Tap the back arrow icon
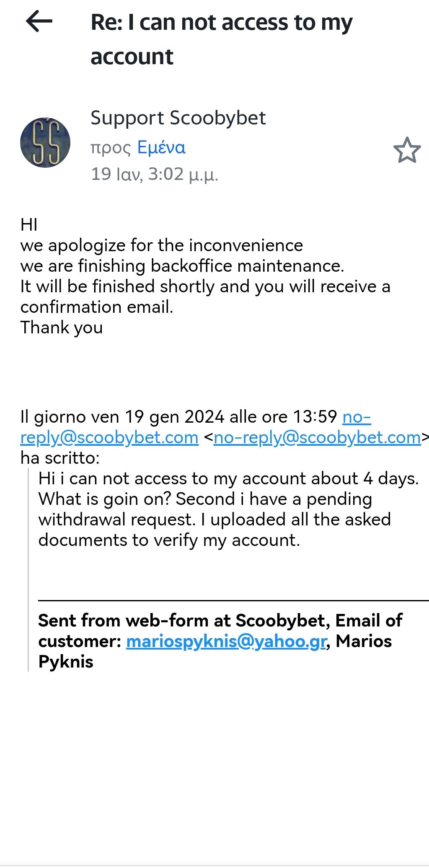The width and height of the screenshot is (429, 868). pos(39,21)
